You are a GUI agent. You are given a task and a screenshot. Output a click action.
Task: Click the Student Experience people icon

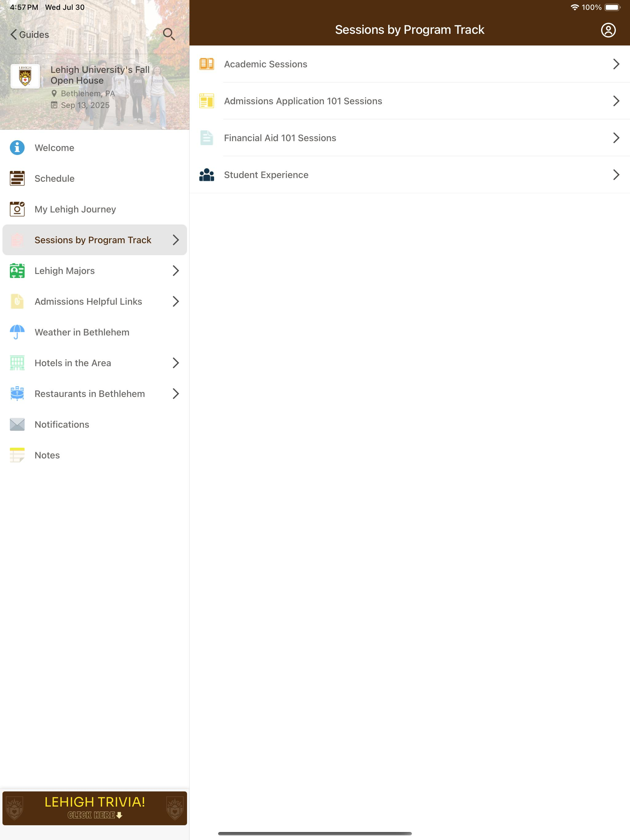coord(207,175)
